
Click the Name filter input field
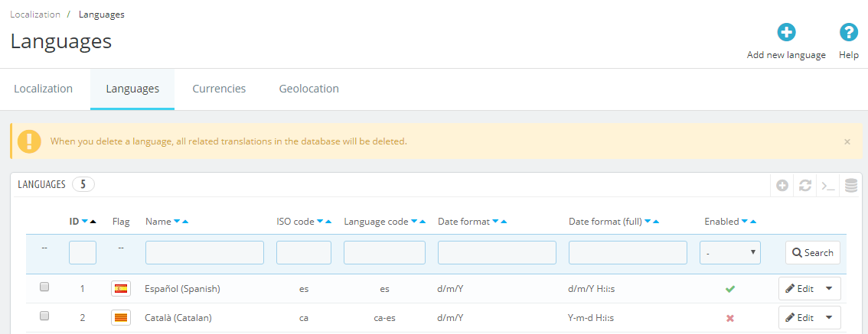click(x=204, y=253)
